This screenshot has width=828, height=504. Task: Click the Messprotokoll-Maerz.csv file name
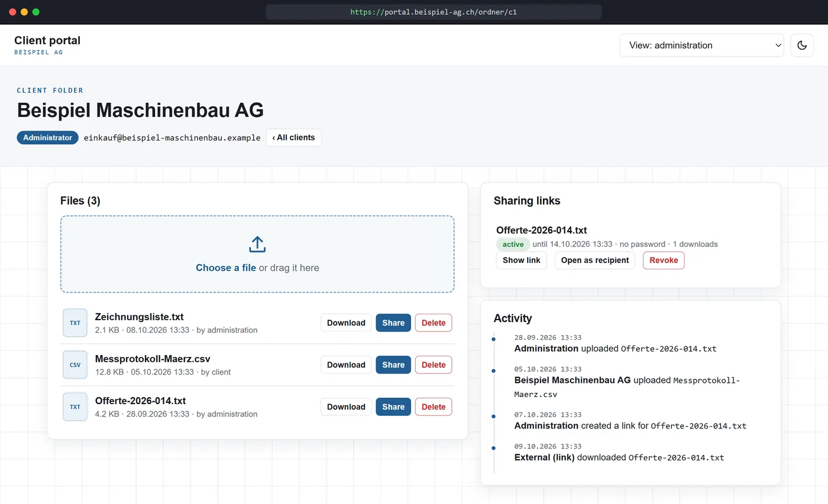(x=153, y=359)
